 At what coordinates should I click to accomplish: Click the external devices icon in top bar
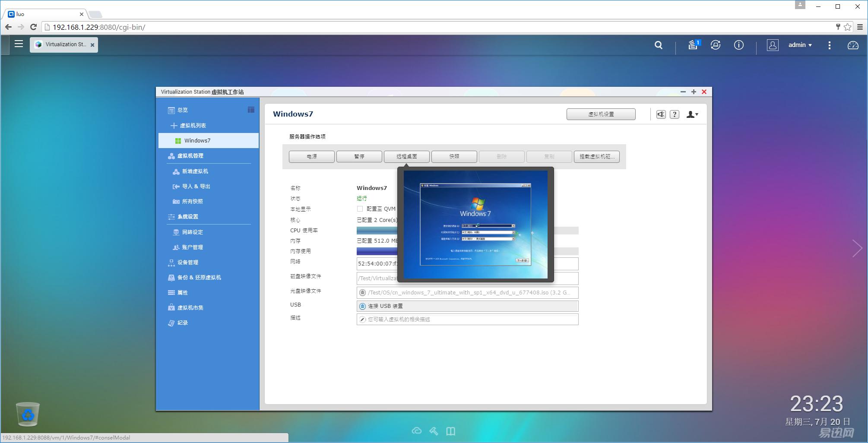coord(715,45)
